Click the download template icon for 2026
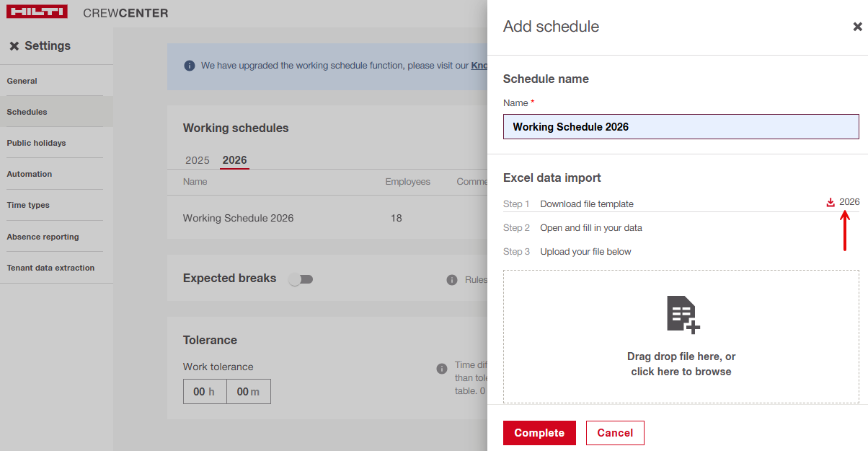868x451 pixels. click(x=831, y=202)
